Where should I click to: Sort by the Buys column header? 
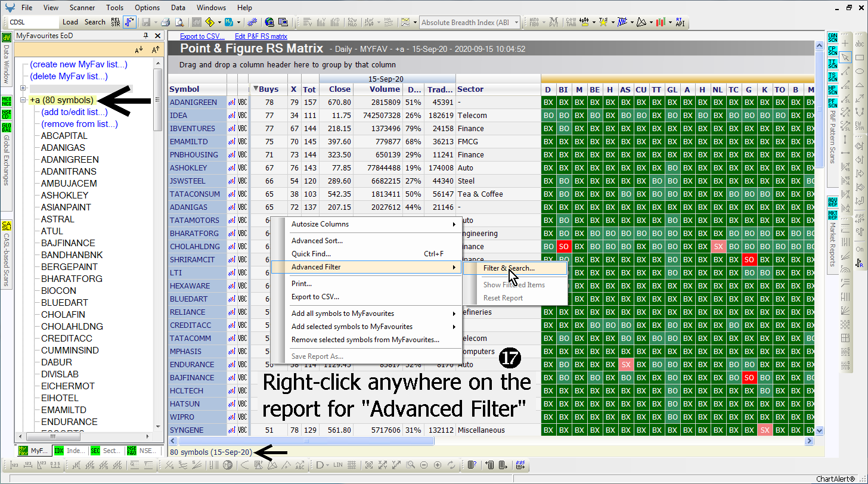(269, 89)
